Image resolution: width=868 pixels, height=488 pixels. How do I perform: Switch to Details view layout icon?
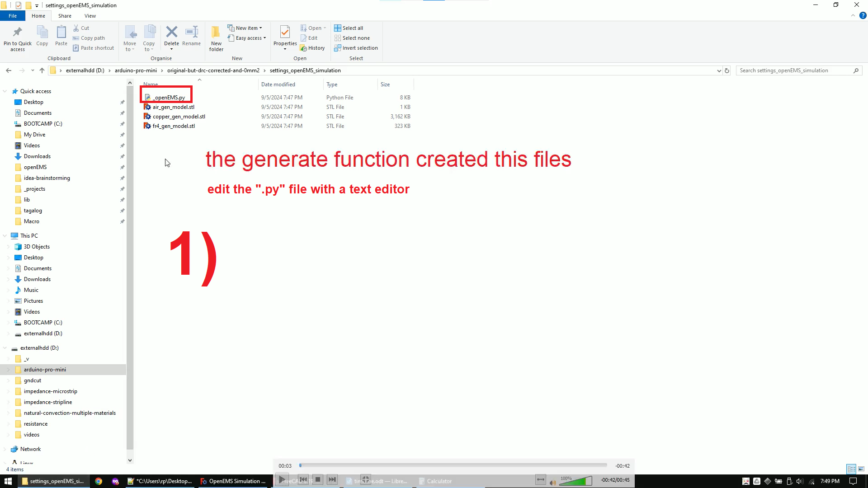tap(851, 469)
